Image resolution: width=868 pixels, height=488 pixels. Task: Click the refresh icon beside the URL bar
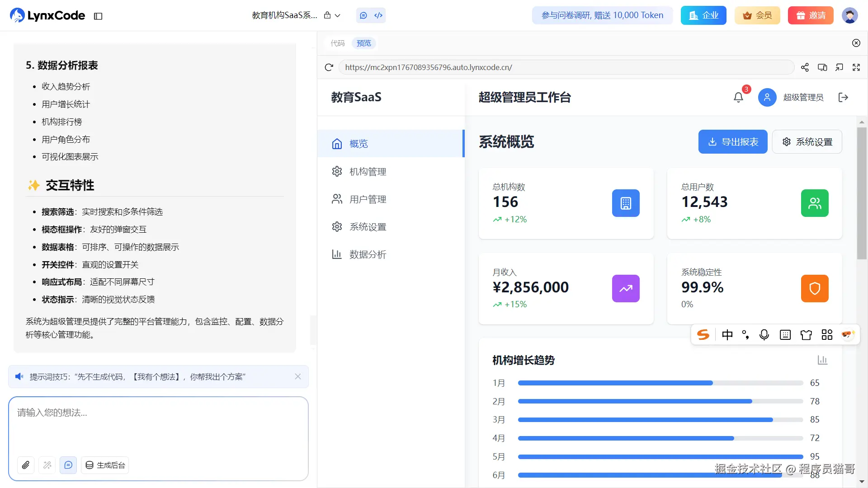point(329,67)
